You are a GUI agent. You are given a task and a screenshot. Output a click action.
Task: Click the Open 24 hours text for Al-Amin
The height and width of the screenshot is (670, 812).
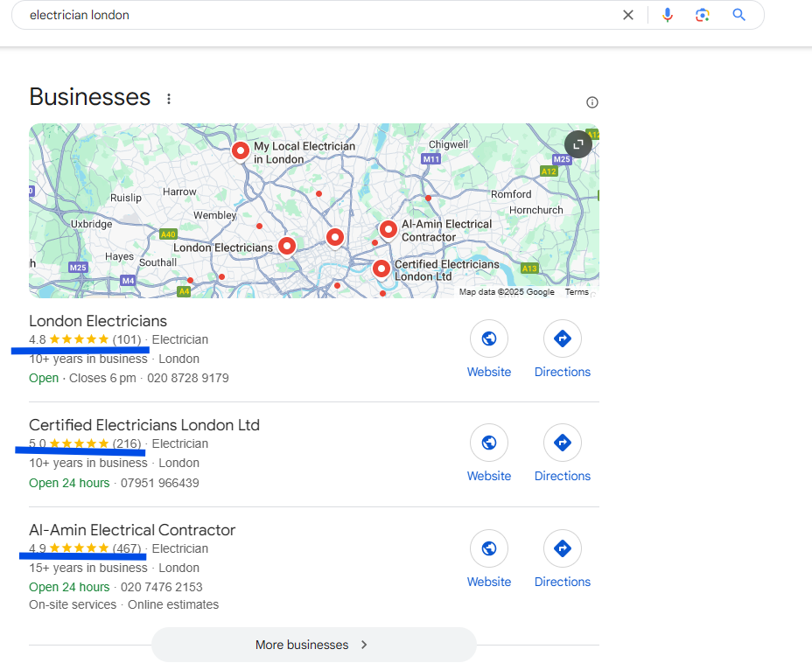tap(69, 587)
